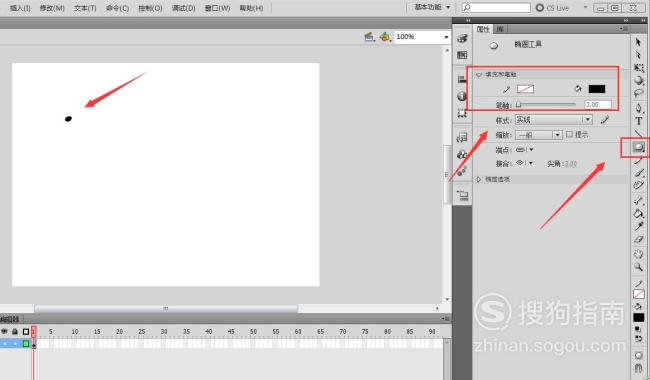The width and height of the screenshot is (650, 380).
Task: Select the Zoom magnifier tool
Action: coord(639,267)
